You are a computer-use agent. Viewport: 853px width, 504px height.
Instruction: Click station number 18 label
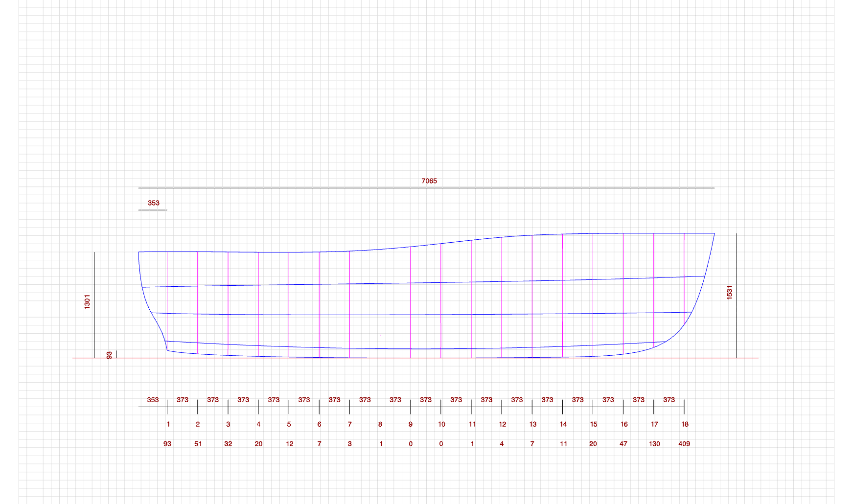pos(685,424)
